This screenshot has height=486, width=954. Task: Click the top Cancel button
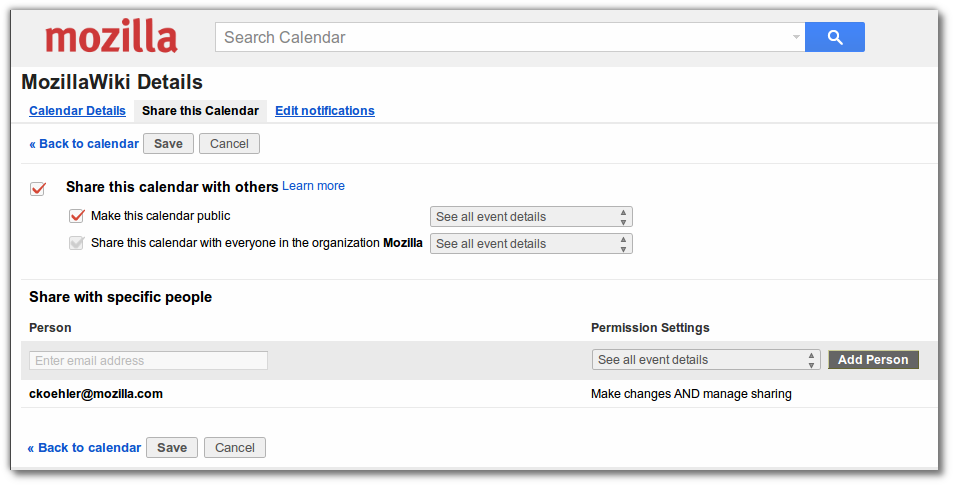[x=229, y=144]
